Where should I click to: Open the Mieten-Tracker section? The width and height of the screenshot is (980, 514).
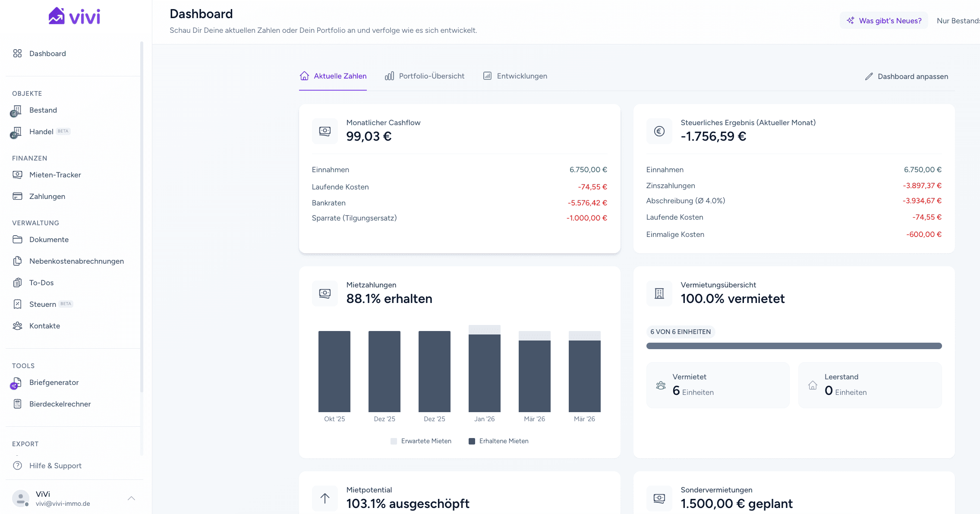pos(55,175)
